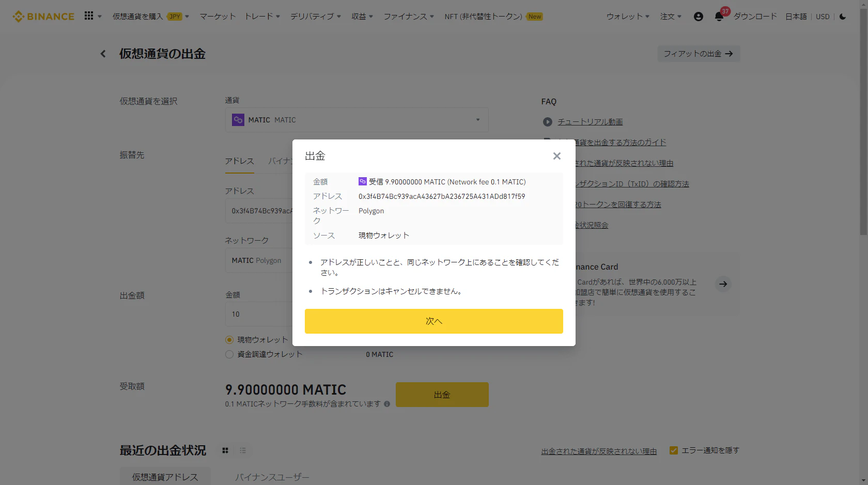Close the 出金 dialog with X
The width and height of the screenshot is (868, 485).
point(556,156)
